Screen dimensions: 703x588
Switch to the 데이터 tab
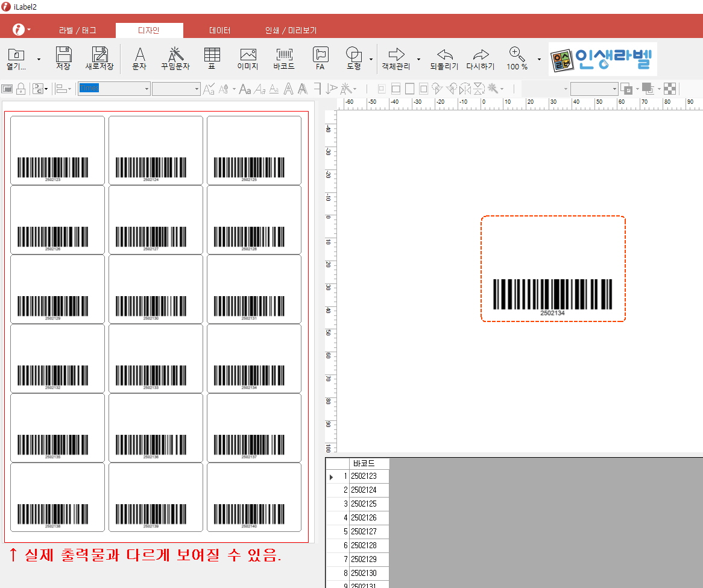pyautogui.click(x=219, y=31)
